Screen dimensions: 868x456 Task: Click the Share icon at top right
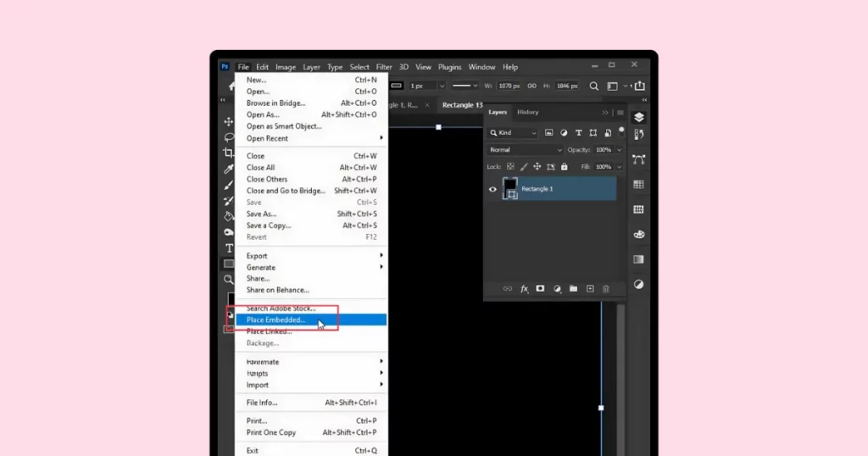(640, 86)
